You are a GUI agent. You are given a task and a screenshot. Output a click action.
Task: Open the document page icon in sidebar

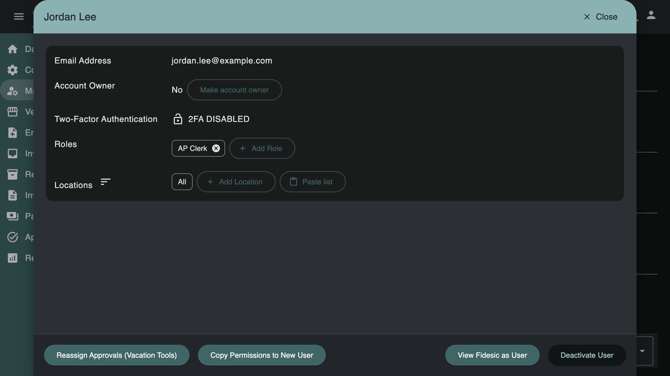tap(12, 195)
